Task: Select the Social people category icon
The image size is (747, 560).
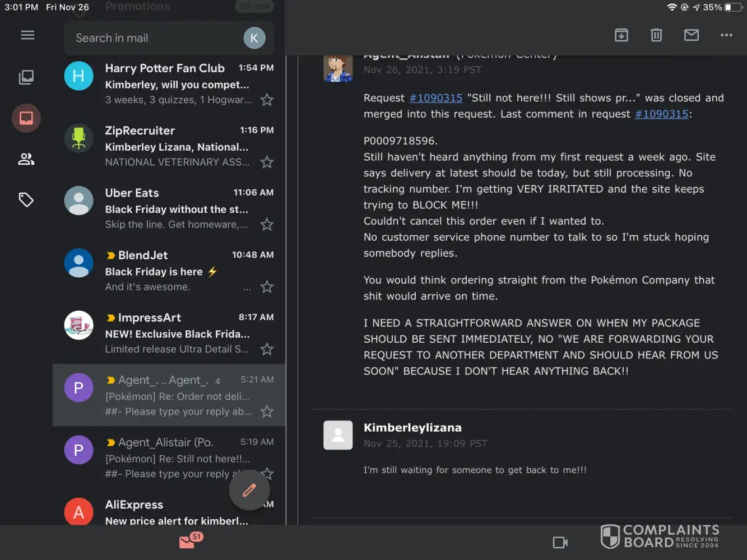Action: [x=26, y=160]
